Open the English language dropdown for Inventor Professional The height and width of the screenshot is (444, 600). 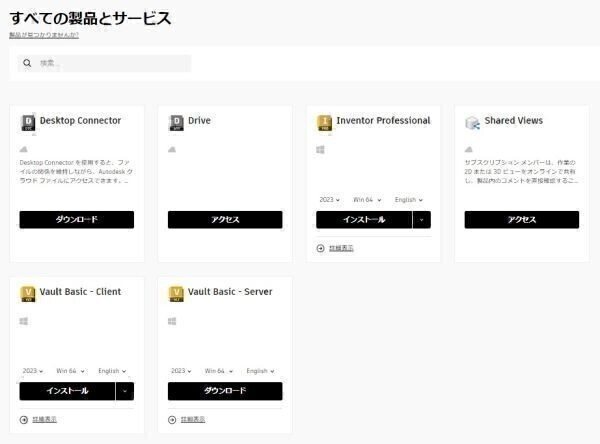[409, 200]
